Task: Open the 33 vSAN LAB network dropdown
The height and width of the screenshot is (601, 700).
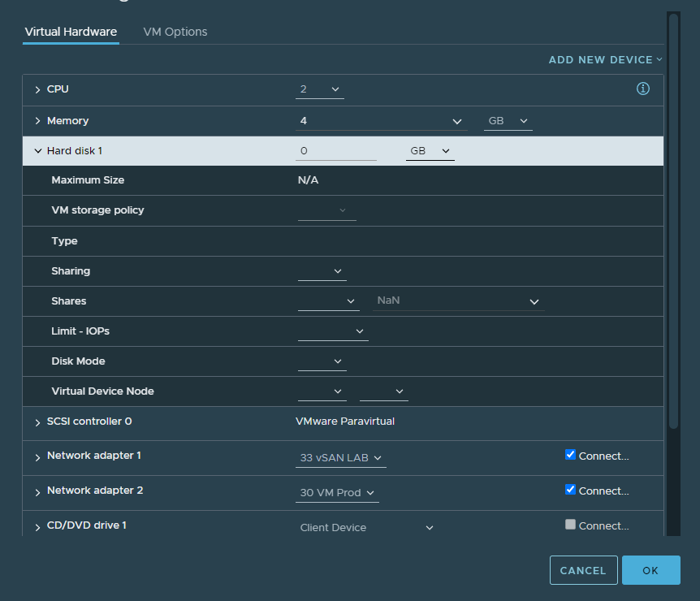Action: click(340, 458)
